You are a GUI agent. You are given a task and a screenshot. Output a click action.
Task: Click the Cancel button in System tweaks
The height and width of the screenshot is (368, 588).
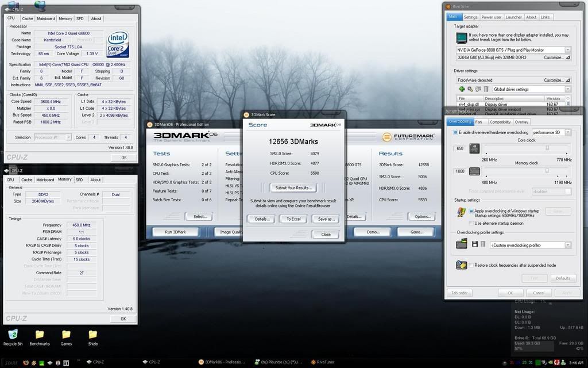(539, 293)
